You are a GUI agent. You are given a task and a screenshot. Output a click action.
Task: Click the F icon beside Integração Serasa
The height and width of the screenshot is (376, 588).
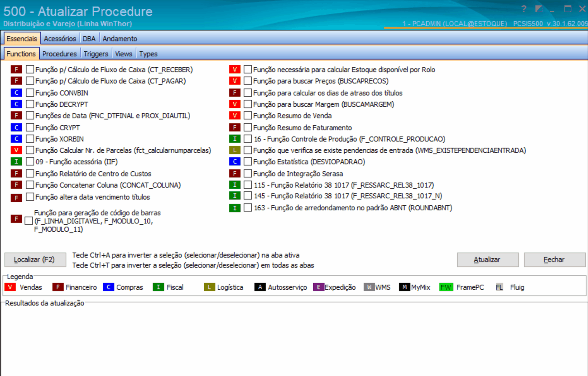tap(234, 173)
